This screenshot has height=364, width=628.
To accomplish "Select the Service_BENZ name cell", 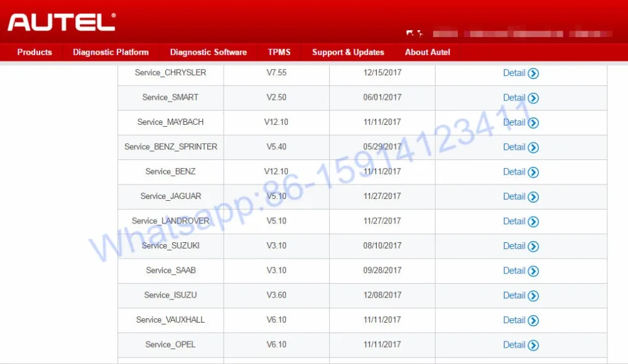I will pyautogui.click(x=171, y=172).
